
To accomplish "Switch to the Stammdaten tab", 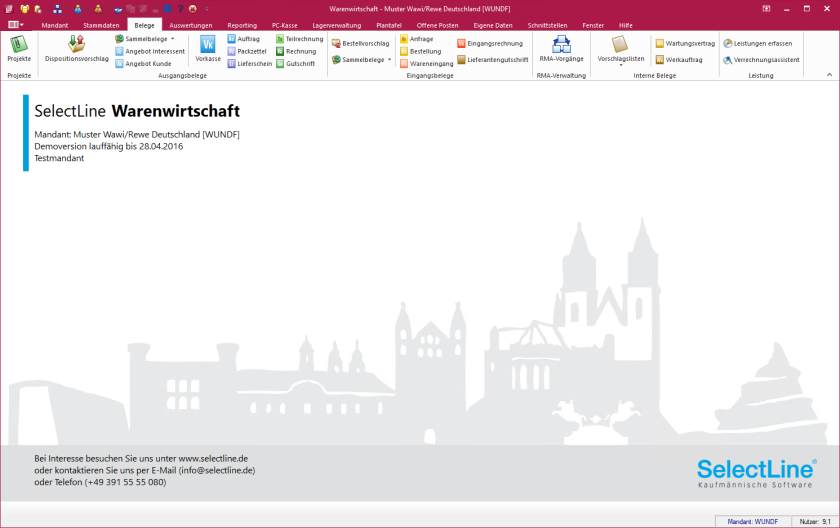I will tap(101, 25).
